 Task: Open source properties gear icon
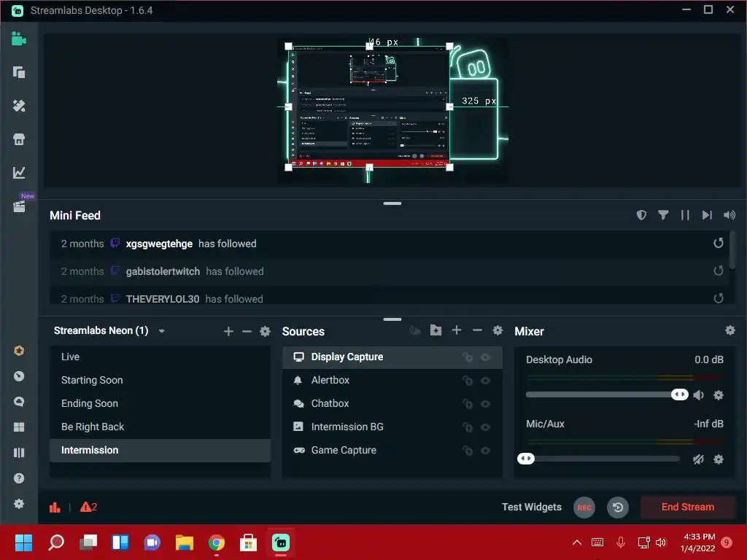[x=498, y=330]
